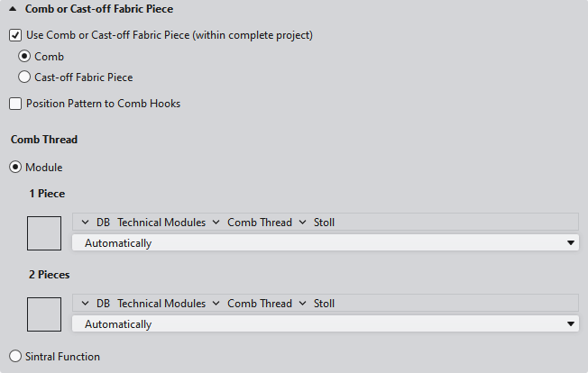Click Stoll in the 2 Pieces breadcrumb path
The height and width of the screenshot is (373, 588).
coord(324,304)
